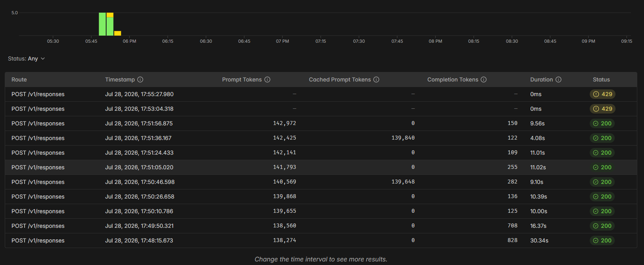Click the 200 status badge for 17:51:36.167

(x=602, y=138)
